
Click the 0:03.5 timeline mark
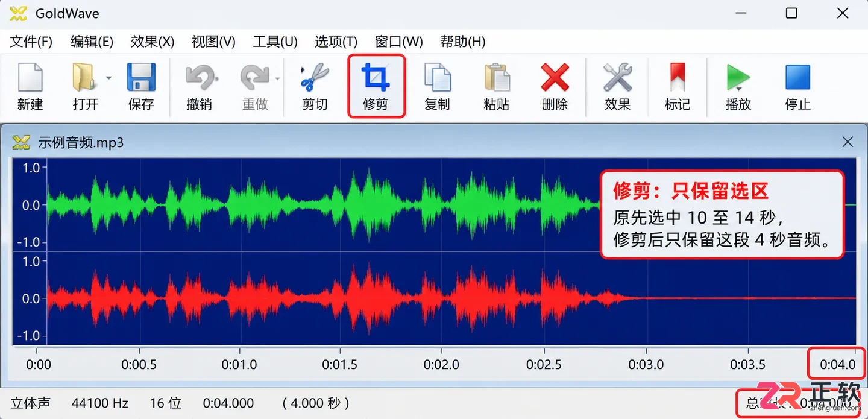(x=748, y=364)
